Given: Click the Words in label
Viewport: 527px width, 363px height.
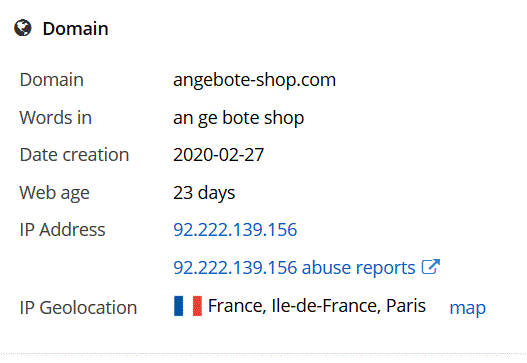Looking at the screenshot, I should pos(55,118).
